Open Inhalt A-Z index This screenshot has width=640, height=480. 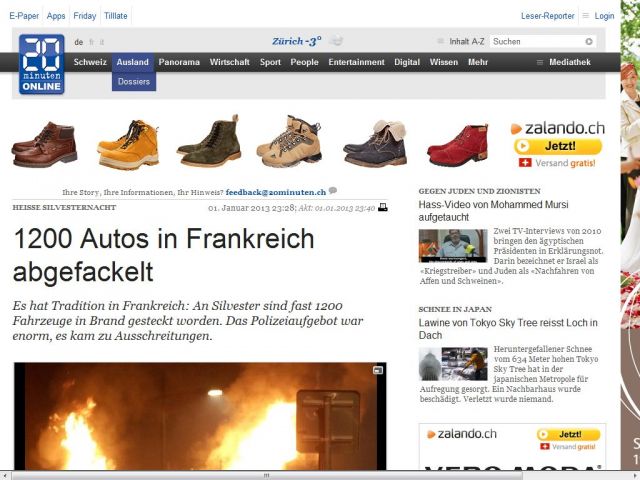pyautogui.click(x=467, y=41)
